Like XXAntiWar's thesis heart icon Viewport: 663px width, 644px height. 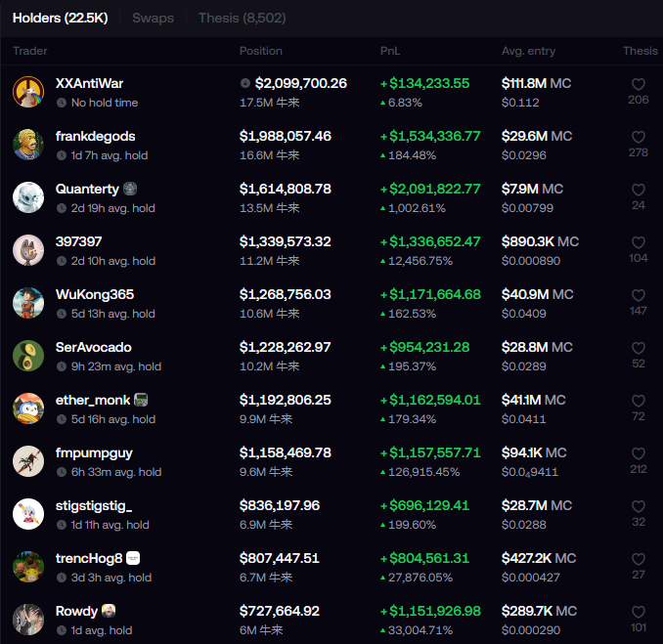638,84
